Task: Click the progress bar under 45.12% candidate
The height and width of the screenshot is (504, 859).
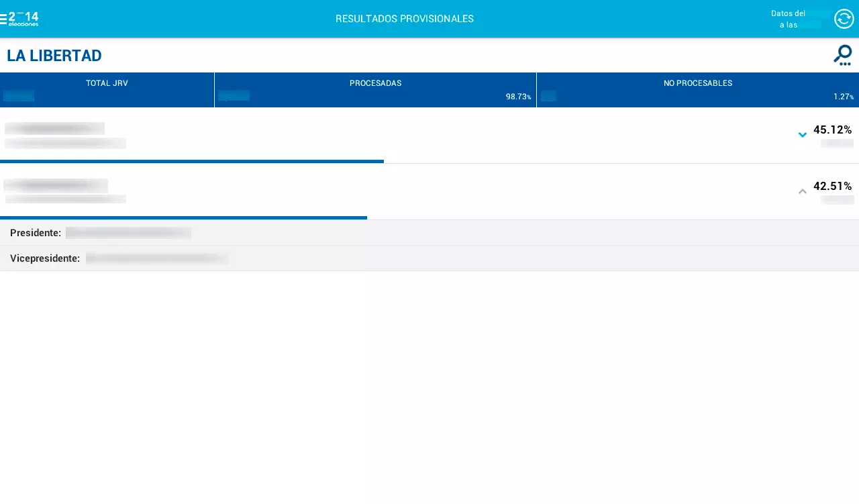Action: pos(192,161)
